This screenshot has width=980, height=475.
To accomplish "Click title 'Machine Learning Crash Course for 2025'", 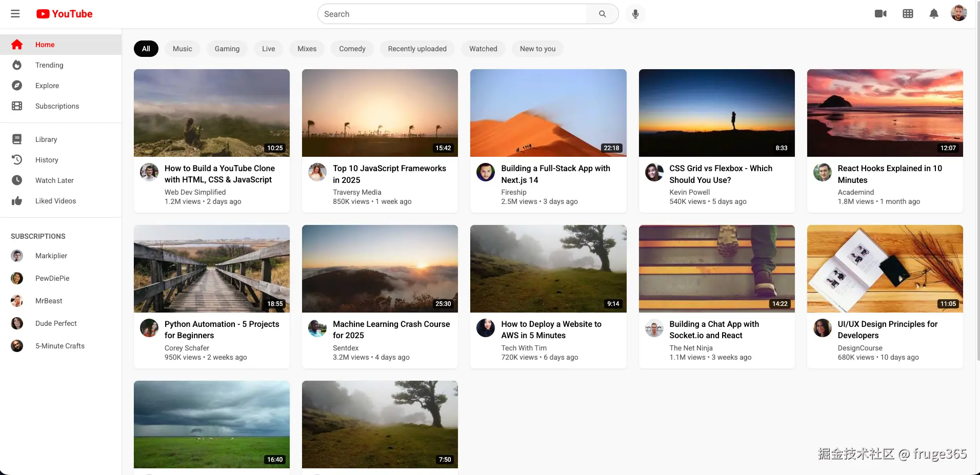I will click(x=391, y=329).
